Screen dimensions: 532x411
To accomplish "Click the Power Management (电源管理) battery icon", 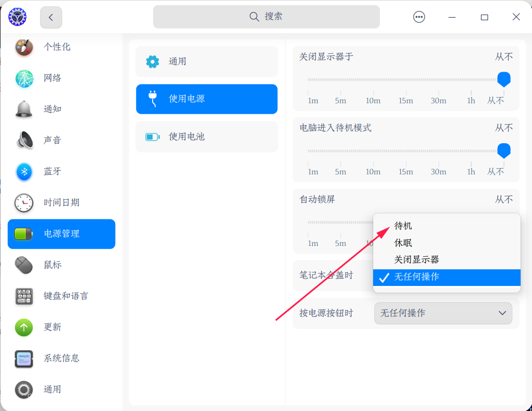I will [x=24, y=234].
